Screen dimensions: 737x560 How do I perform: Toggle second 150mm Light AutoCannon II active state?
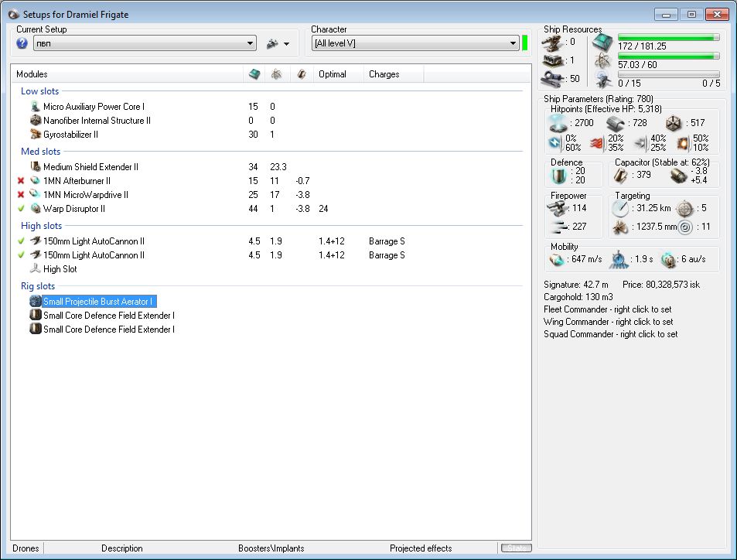(21, 254)
